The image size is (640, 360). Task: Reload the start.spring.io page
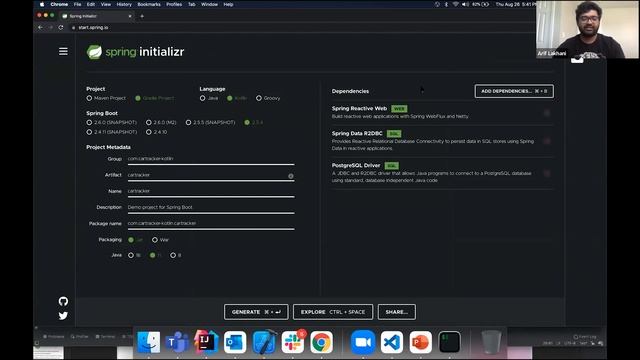click(61, 27)
